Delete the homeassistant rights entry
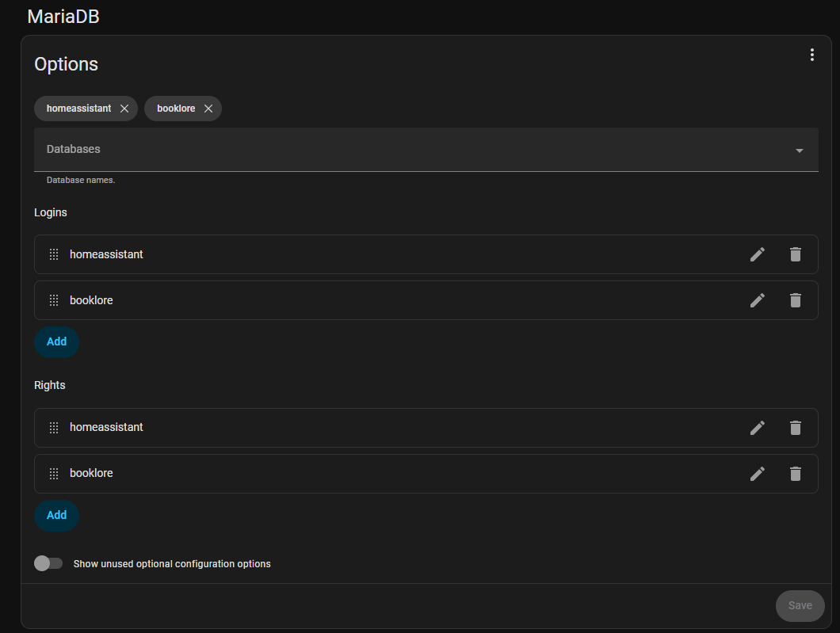Image resolution: width=840 pixels, height=633 pixels. [x=796, y=427]
